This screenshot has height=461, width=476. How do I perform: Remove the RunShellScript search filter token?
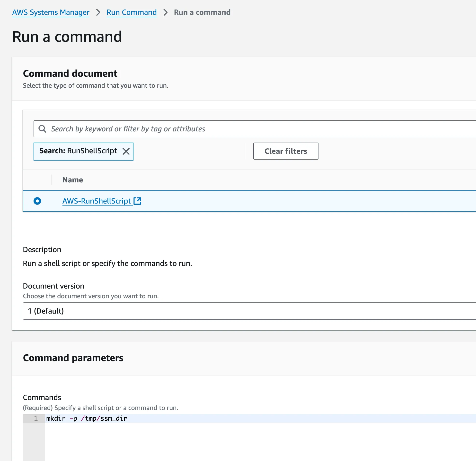click(x=126, y=151)
